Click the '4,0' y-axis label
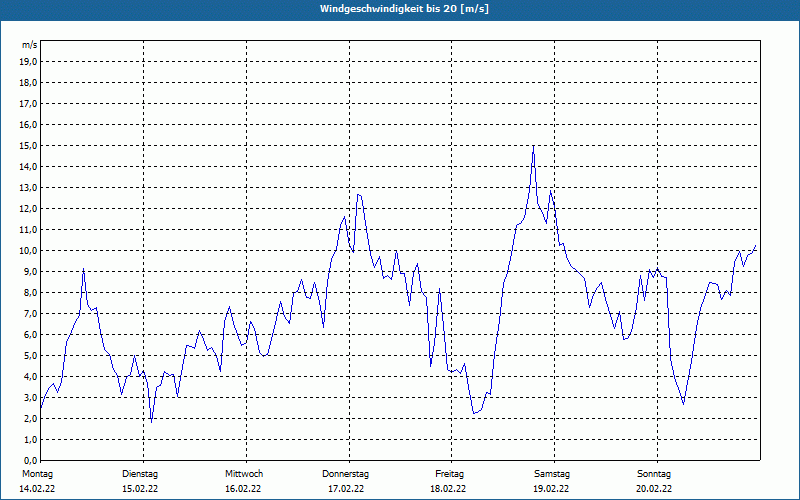The height and width of the screenshot is (500, 800). click(30, 377)
